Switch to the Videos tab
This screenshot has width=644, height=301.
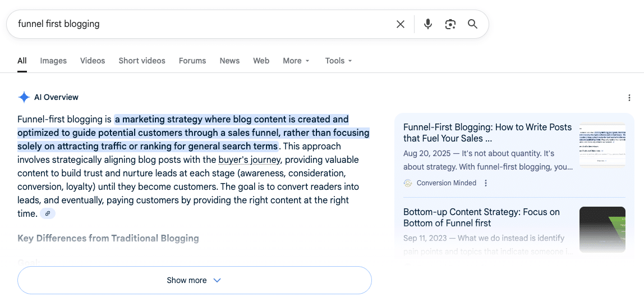(x=93, y=61)
